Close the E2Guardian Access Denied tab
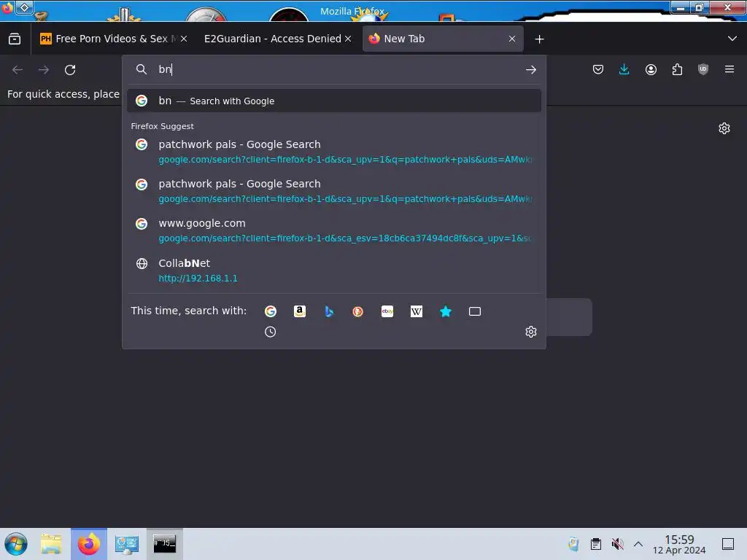Screen dimensions: 747x560 (348, 39)
